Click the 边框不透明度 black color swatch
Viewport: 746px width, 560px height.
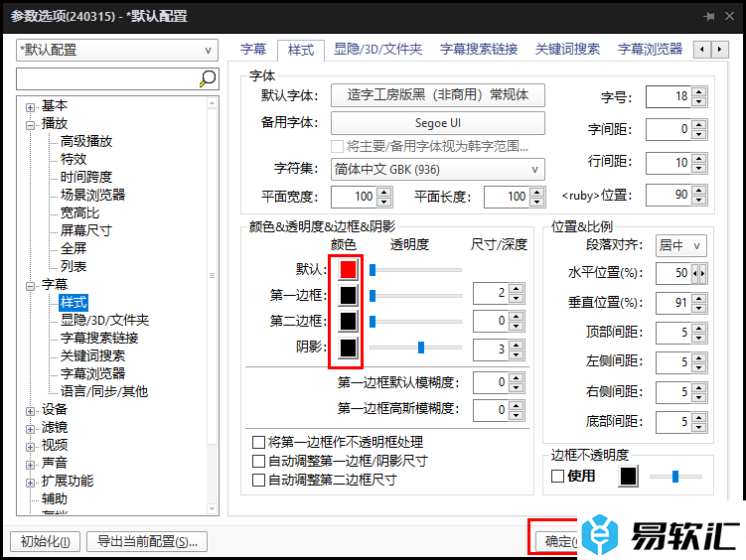(x=628, y=476)
